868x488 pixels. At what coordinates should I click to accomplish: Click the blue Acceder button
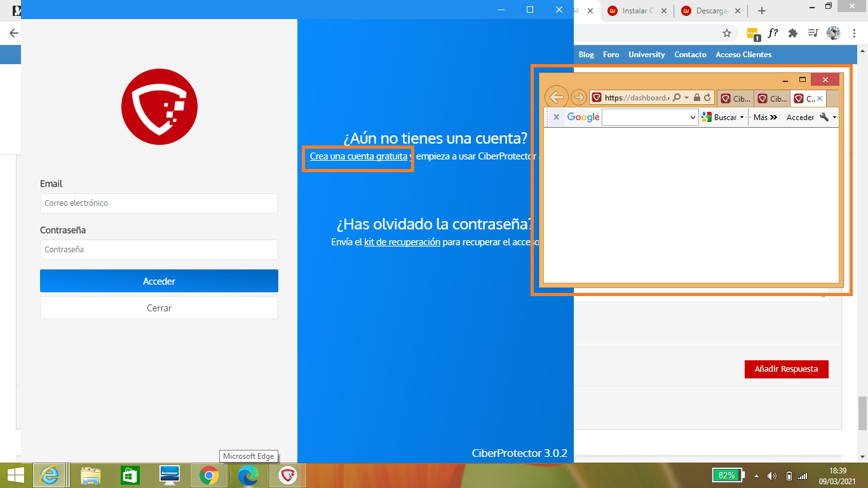159,281
